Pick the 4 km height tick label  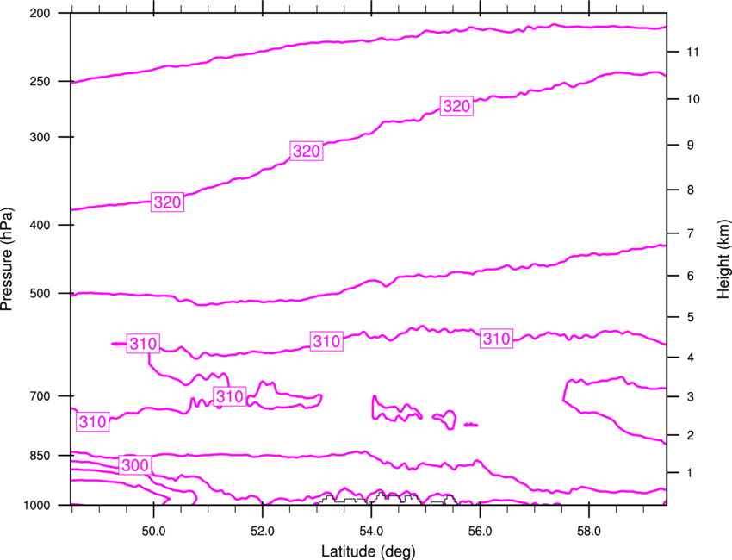(690, 358)
